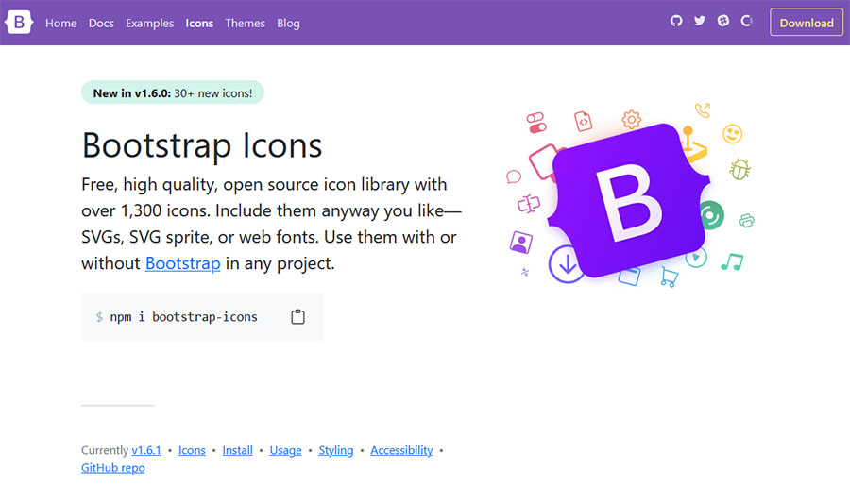Copy npm command with clipboard icon

297,316
